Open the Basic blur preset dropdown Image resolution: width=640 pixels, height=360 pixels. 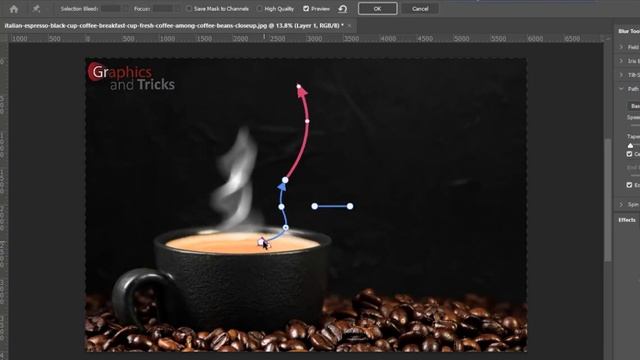(634, 106)
